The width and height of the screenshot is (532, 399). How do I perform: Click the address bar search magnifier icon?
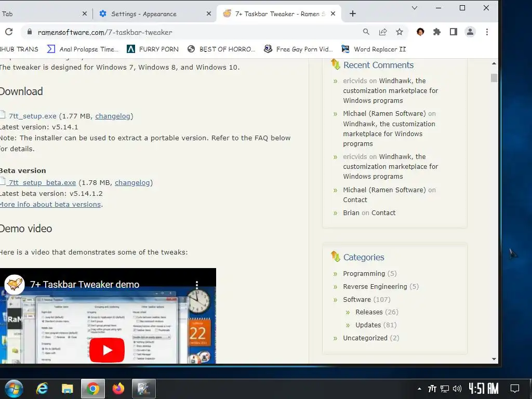coord(366,32)
